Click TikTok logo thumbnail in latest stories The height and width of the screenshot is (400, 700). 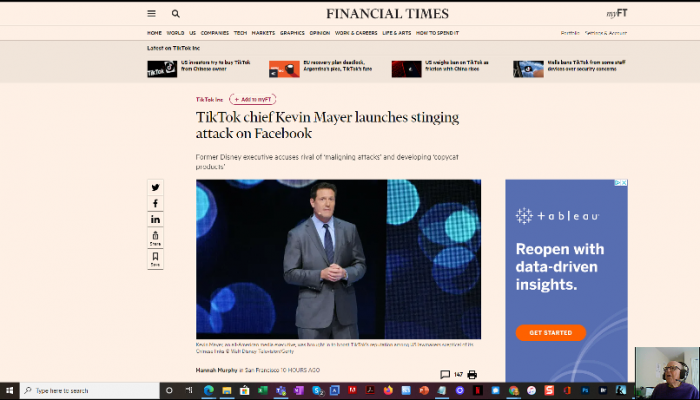[162, 69]
